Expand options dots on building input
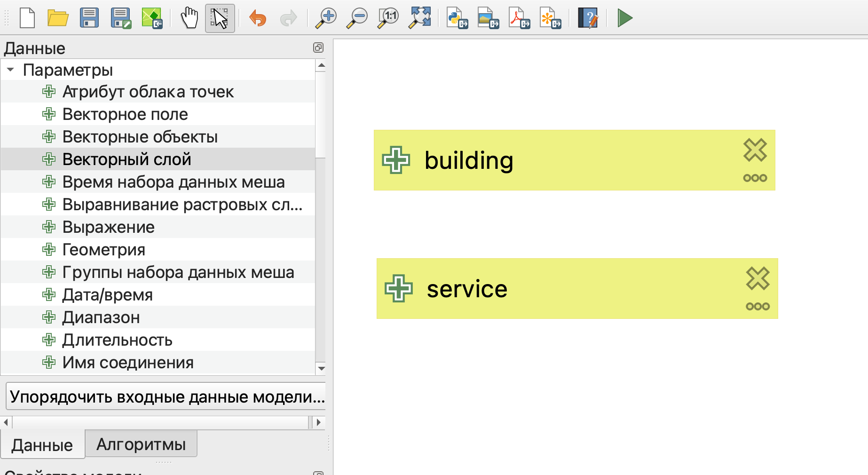 [x=755, y=178]
